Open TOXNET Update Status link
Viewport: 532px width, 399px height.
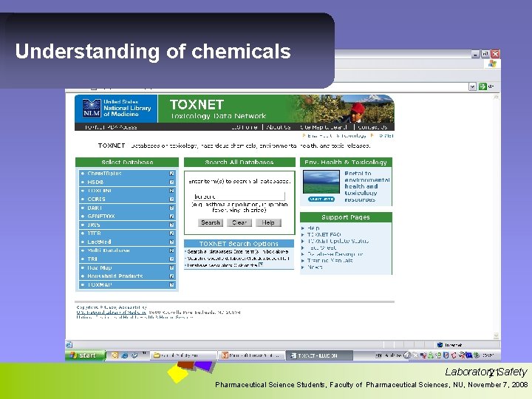tap(338, 241)
